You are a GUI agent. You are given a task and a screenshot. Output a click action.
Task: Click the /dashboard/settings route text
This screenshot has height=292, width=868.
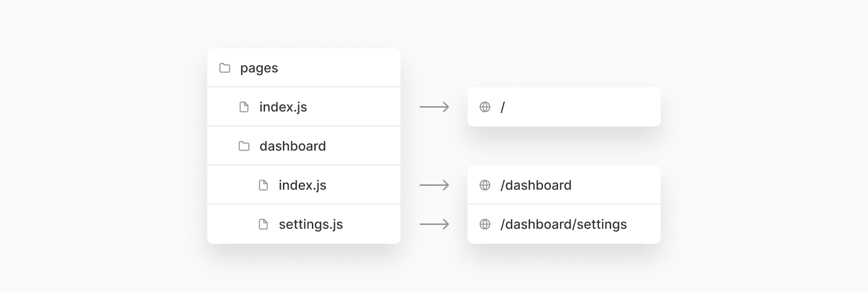(563, 224)
